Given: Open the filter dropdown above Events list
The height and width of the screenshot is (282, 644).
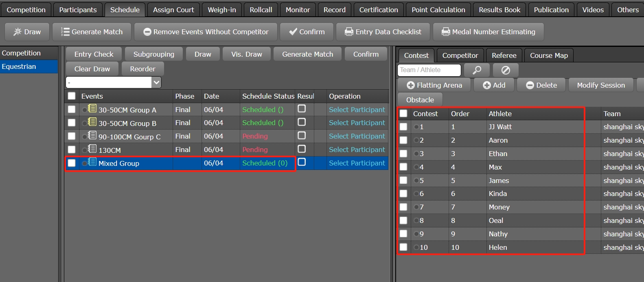Looking at the screenshot, I should click(156, 82).
